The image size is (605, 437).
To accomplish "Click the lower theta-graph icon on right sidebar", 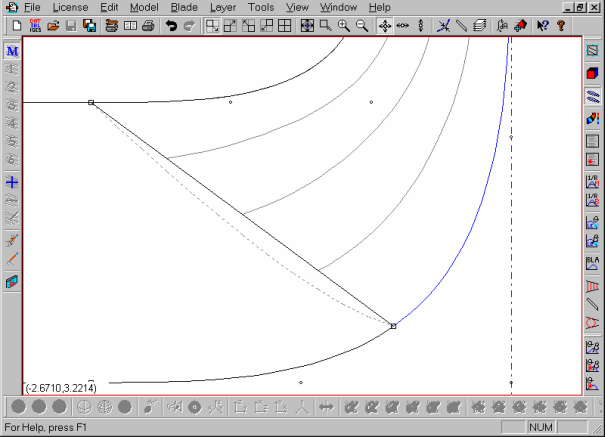I will tap(593, 241).
